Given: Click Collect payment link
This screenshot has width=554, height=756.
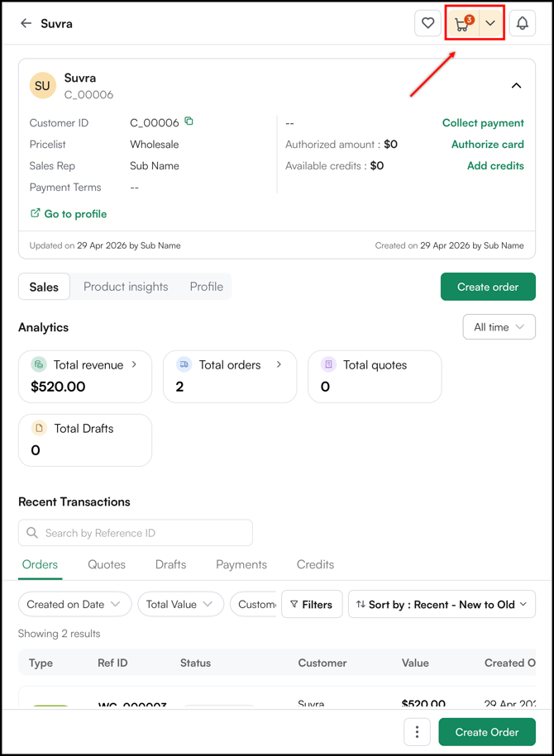Looking at the screenshot, I should coord(483,123).
